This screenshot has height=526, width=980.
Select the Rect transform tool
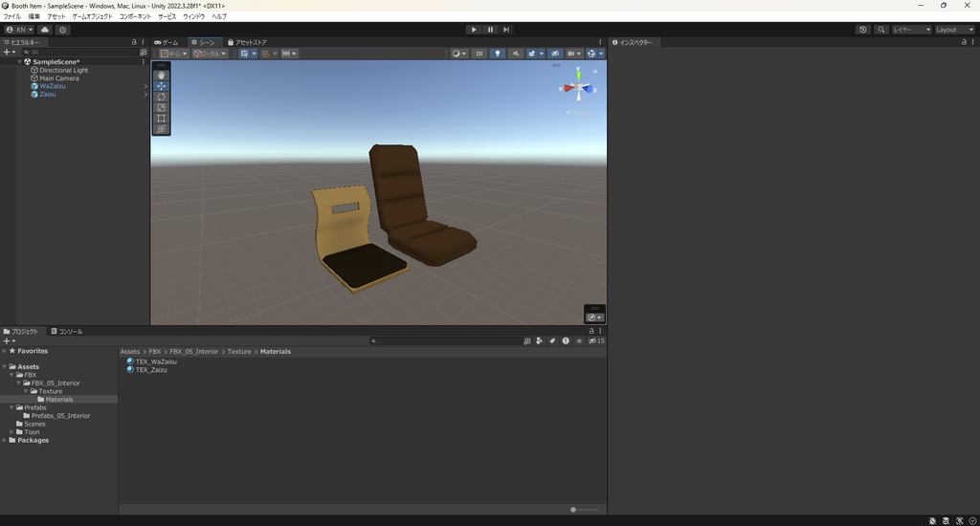[161, 119]
